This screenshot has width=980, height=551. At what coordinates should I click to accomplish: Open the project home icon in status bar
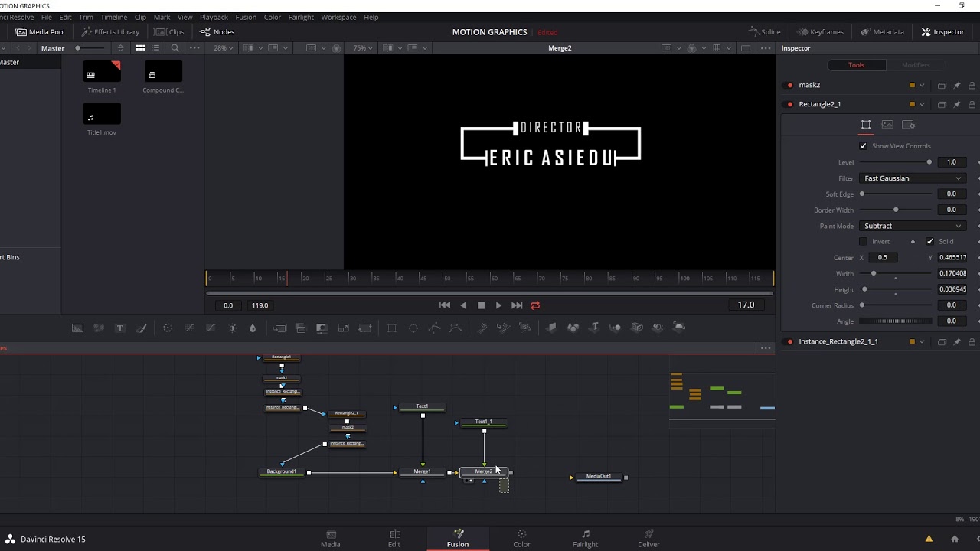954,539
